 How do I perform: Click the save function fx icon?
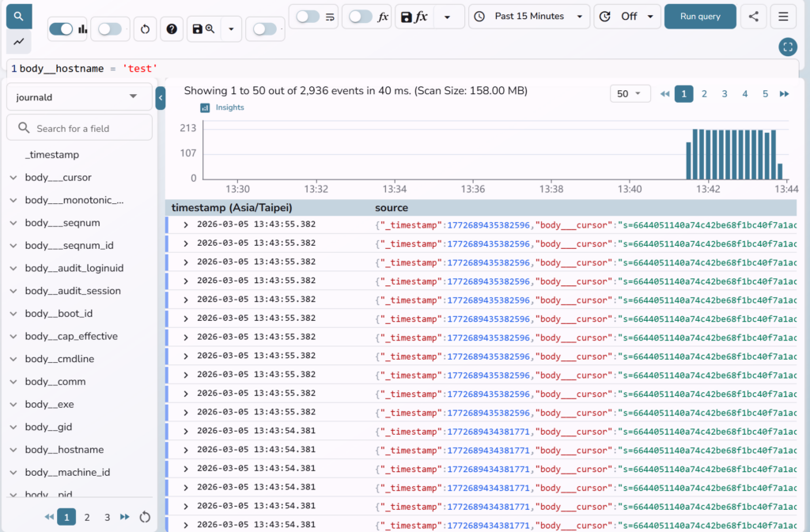point(414,17)
